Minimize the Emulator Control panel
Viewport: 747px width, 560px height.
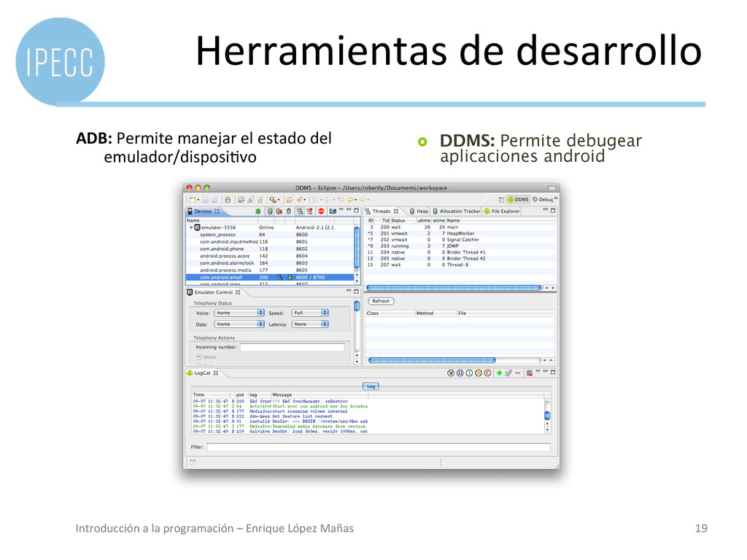(x=348, y=290)
